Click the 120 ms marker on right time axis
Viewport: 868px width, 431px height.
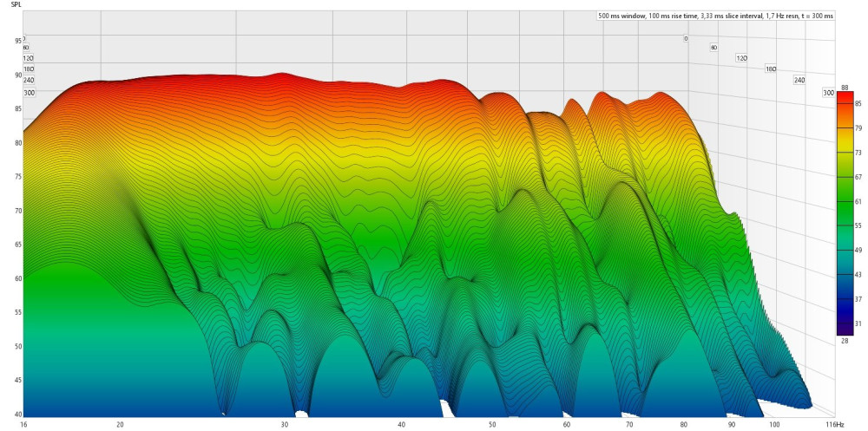(741, 58)
